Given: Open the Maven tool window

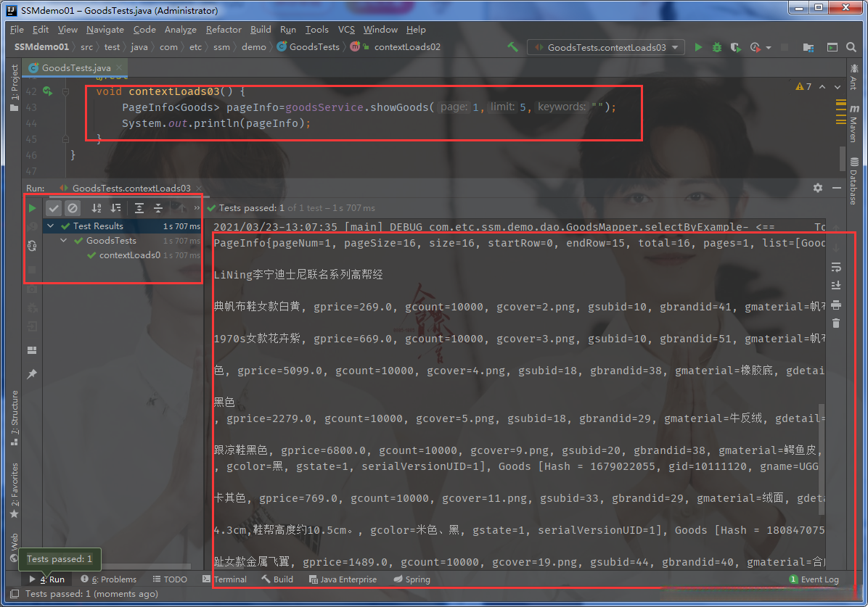Looking at the screenshot, I should point(854,124).
